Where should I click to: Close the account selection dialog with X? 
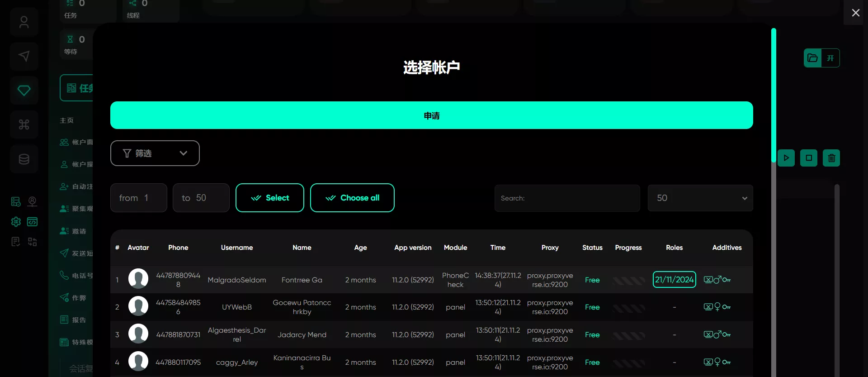click(855, 13)
